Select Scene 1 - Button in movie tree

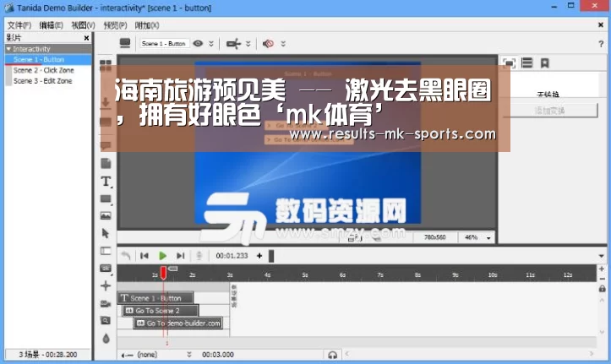(x=39, y=60)
